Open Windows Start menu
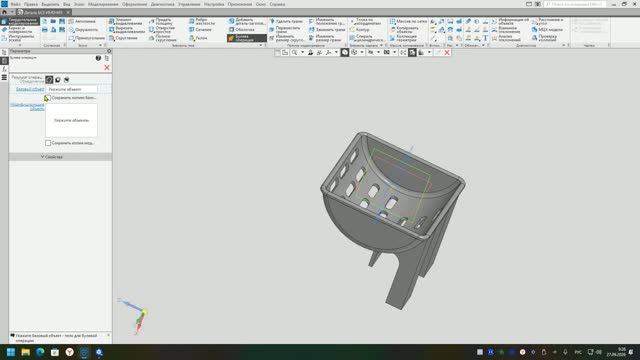Screen dimensions: 640x360 [11, 352]
